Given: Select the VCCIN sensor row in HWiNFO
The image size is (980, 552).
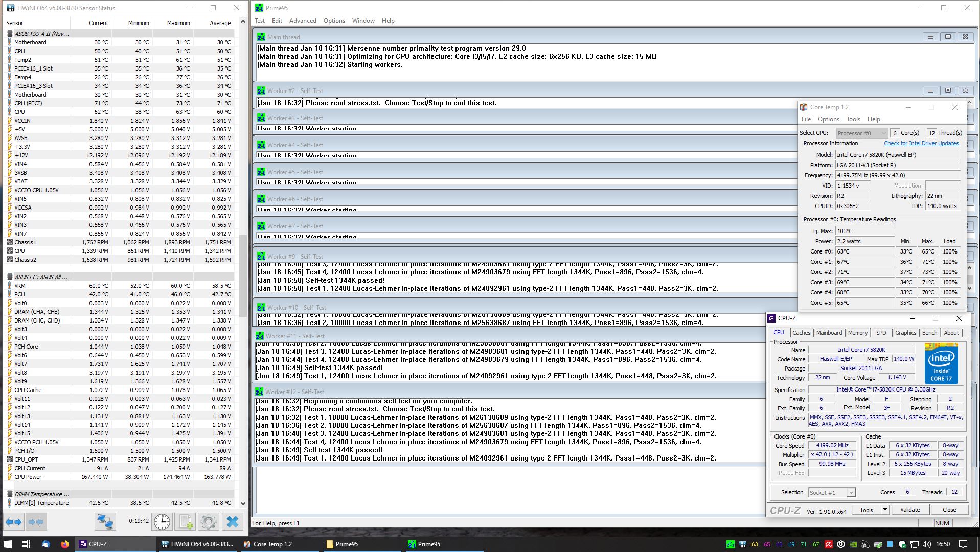Looking at the screenshot, I should pyautogui.click(x=120, y=121).
